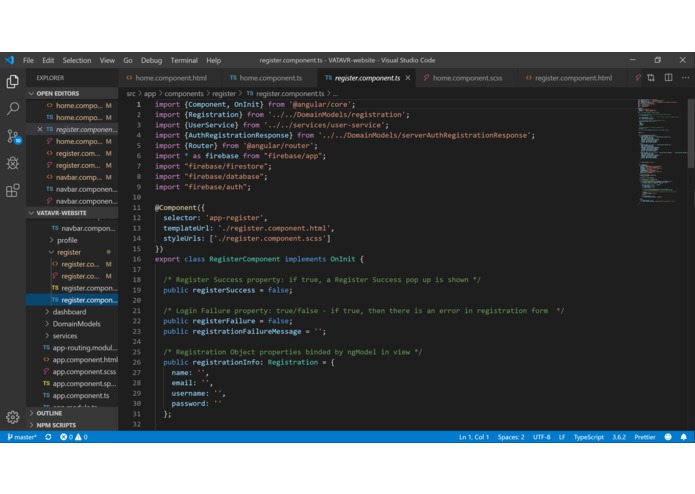Open the View menu
The image size is (695, 494).
[107, 60]
